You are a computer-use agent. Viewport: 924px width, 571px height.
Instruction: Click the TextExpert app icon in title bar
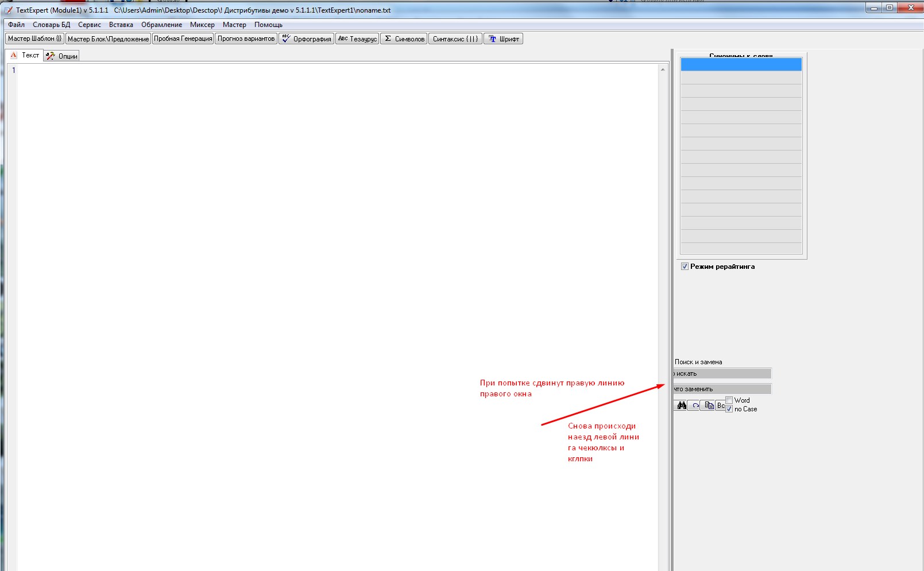(x=9, y=10)
